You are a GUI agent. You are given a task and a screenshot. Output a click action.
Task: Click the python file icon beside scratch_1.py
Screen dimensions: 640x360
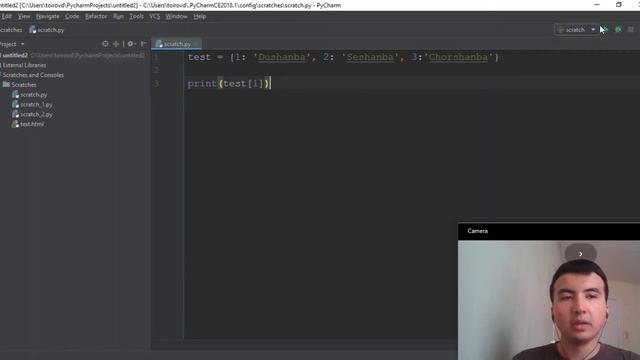point(16,104)
